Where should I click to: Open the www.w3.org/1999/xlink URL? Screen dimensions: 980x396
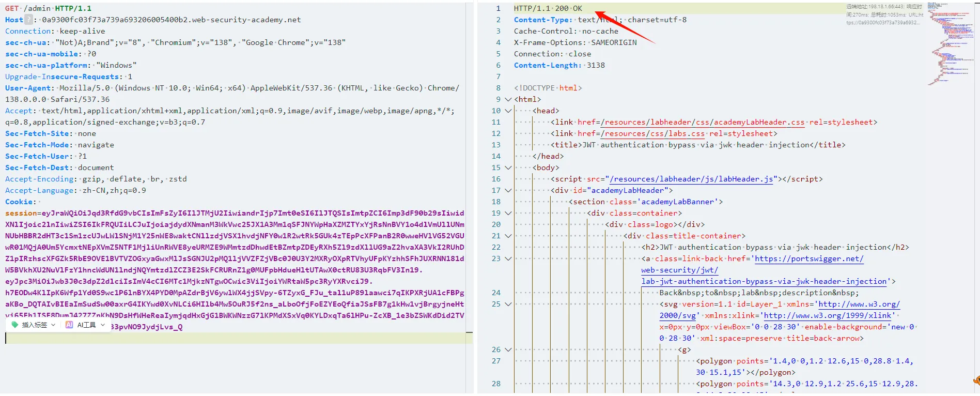click(x=828, y=315)
